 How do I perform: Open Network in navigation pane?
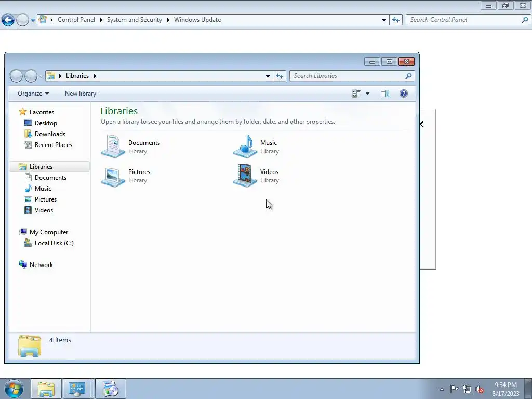pyautogui.click(x=41, y=264)
